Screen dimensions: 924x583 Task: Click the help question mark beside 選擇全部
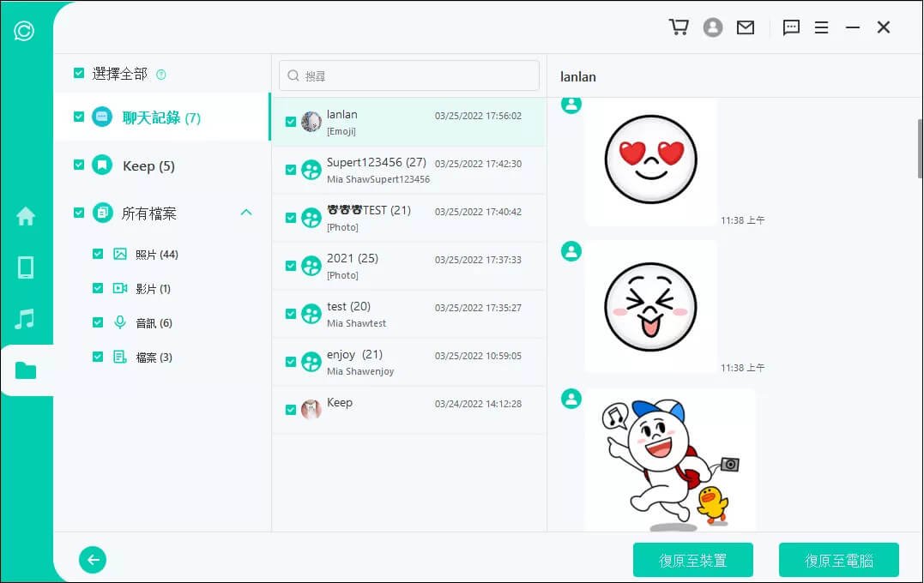tap(160, 75)
